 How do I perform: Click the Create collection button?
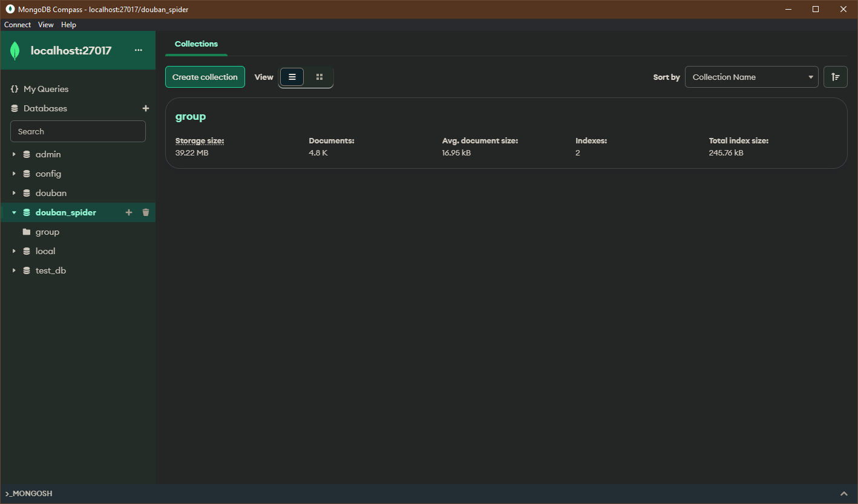[x=205, y=77]
